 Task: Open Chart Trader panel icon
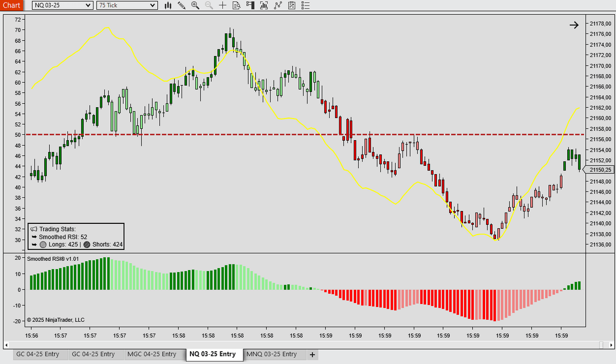(x=250, y=6)
